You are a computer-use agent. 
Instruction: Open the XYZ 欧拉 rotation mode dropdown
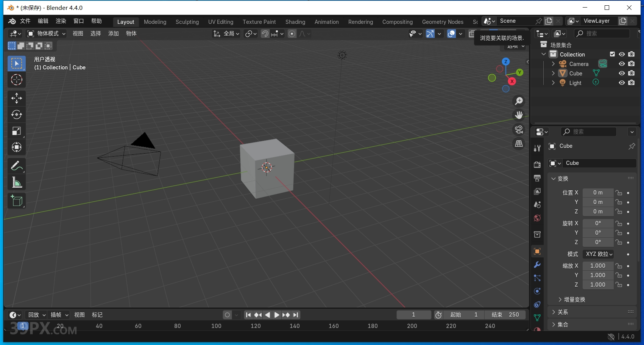click(598, 254)
